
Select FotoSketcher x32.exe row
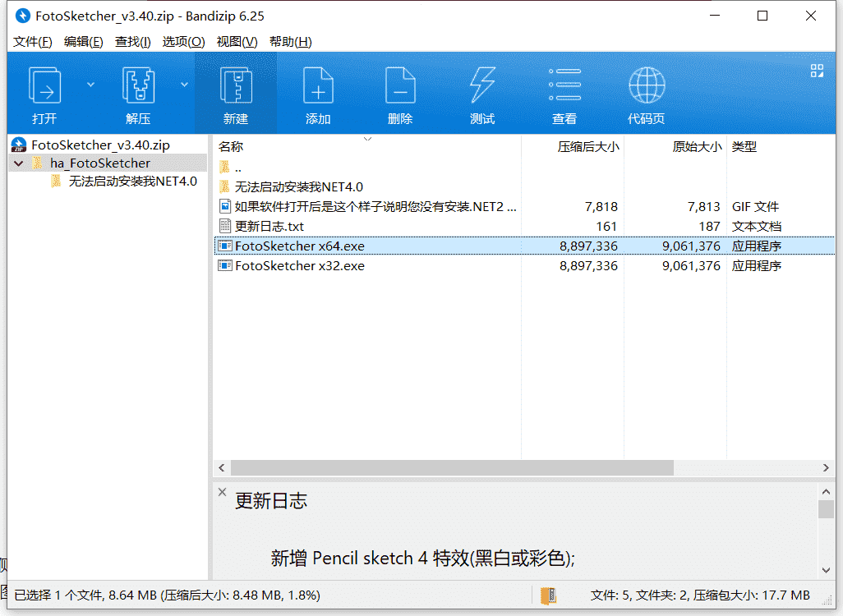(x=524, y=265)
